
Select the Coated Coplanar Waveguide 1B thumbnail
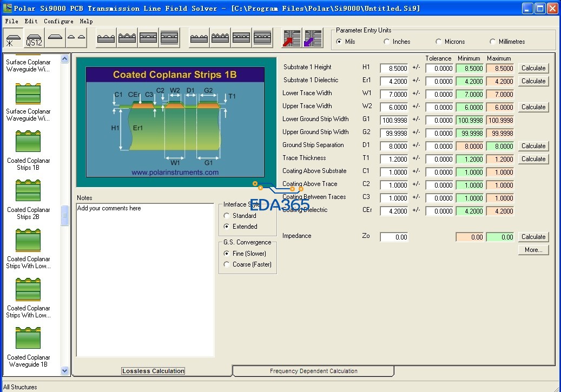(28, 338)
